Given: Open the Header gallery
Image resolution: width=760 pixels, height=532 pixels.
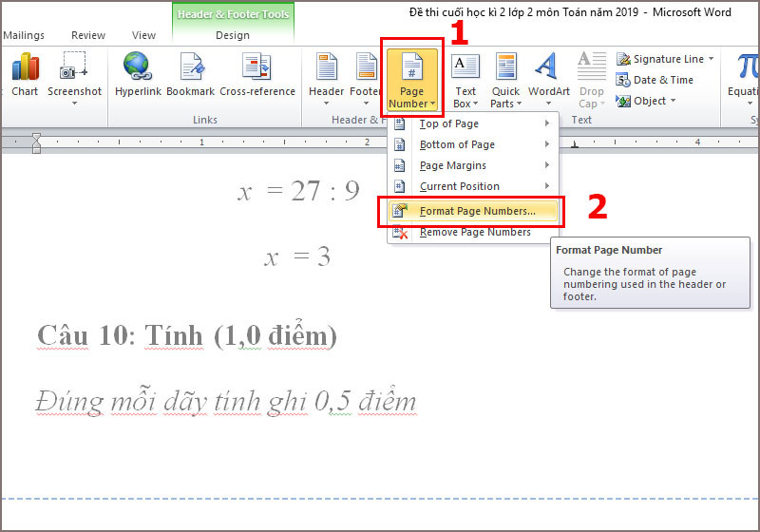Looking at the screenshot, I should point(326,79).
